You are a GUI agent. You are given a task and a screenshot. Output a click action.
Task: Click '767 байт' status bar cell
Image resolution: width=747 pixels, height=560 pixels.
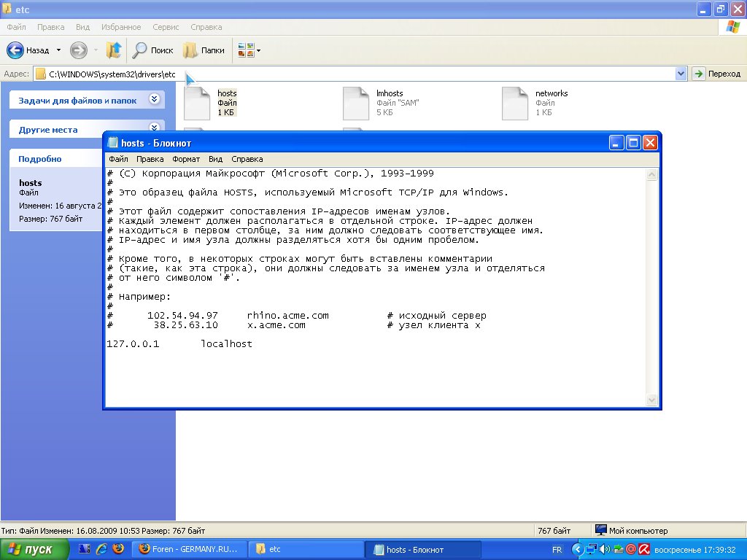tap(554, 531)
